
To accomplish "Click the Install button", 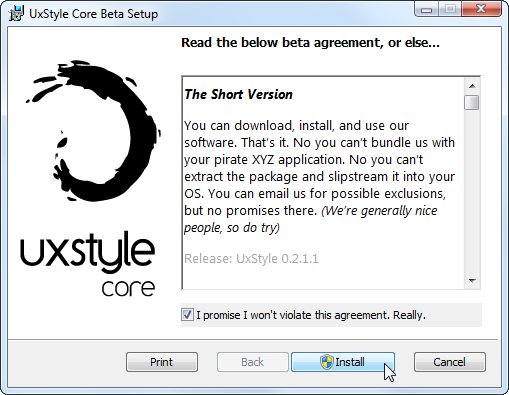I will coord(343,362).
